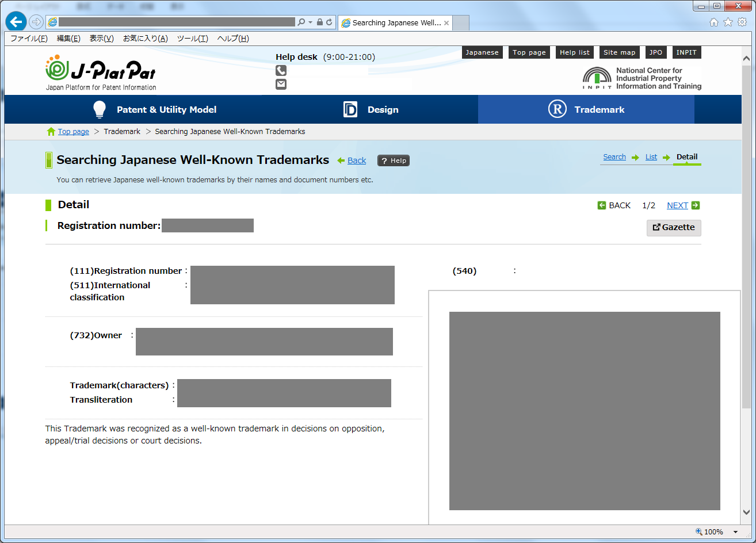Open favorites via the star icon
Viewport: 756px width, 543px height.
728,22
